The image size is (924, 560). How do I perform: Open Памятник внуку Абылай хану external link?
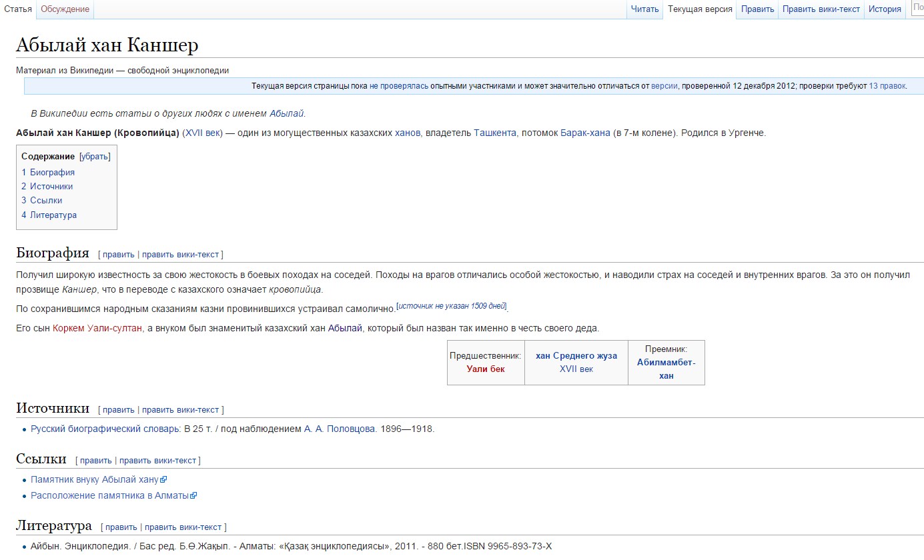coord(95,480)
